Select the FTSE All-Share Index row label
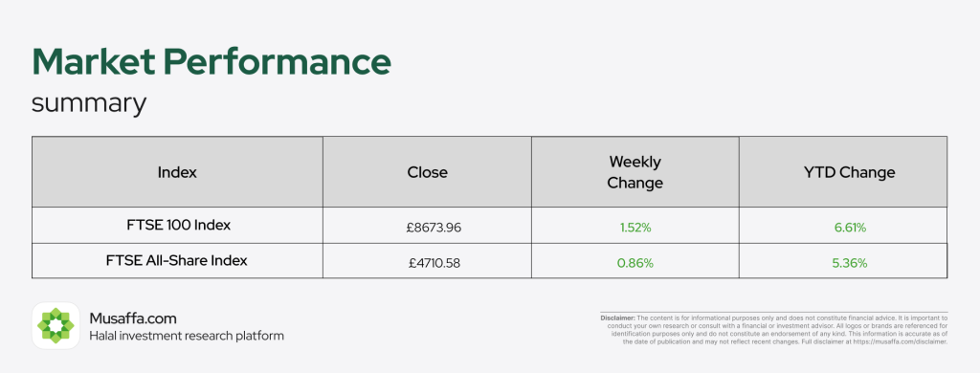The width and height of the screenshot is (980, 373). pyautogui.click(x=177, y=260)
